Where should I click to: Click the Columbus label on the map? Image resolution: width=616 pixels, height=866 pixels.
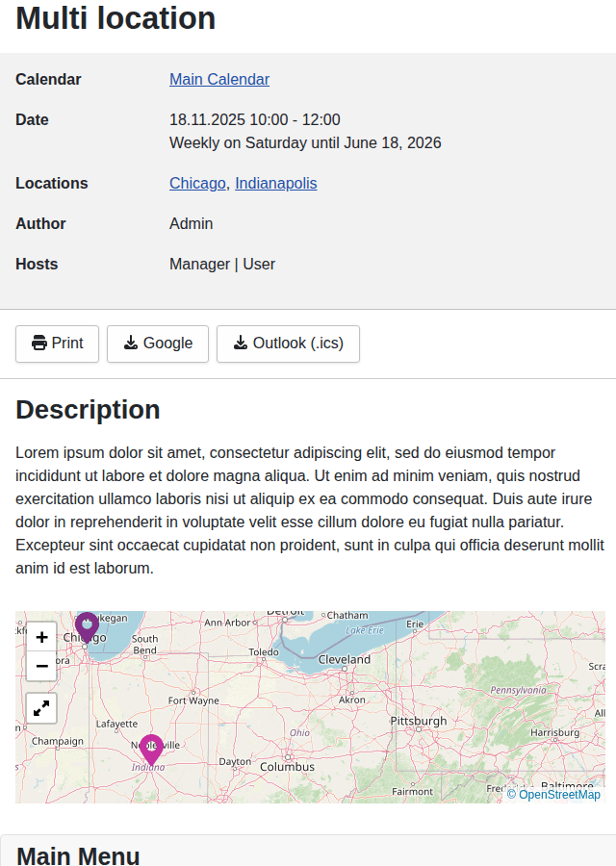pyautogui.click(x=287, y=767)
